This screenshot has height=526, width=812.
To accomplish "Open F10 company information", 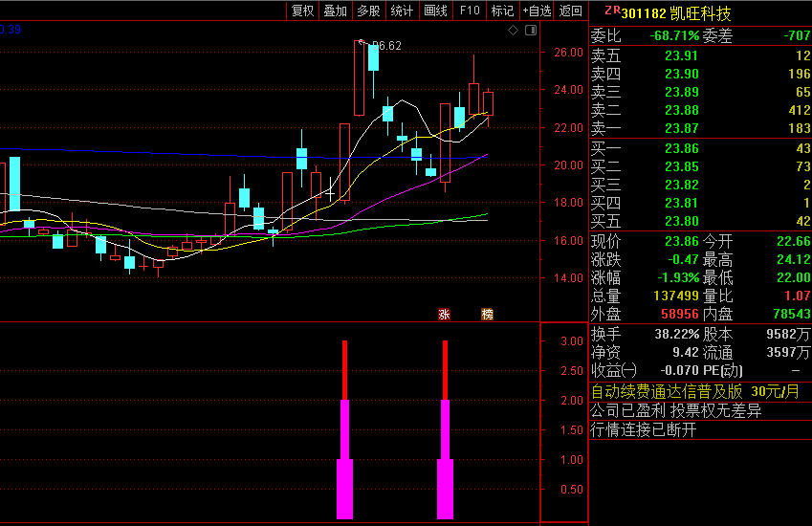I will click(470, 11).
